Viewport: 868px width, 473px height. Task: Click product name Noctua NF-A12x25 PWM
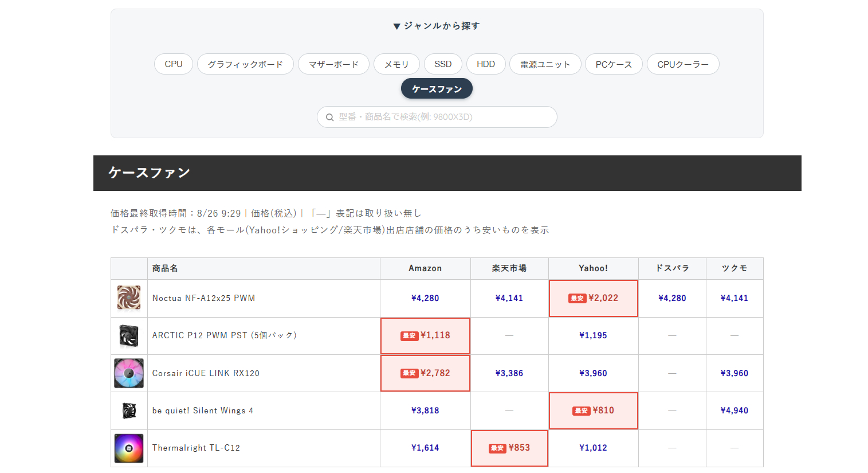pyautogui.click(x=203, y=298)
